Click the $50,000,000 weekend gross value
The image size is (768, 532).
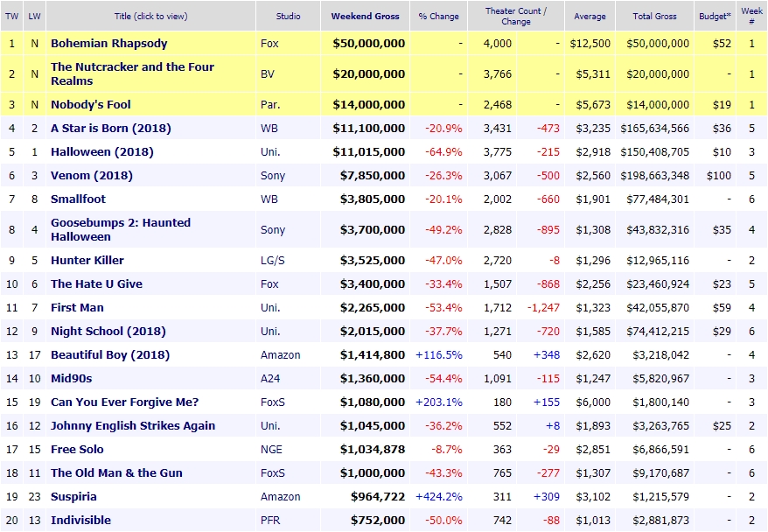pyautogui.click(x=369, y=43)
